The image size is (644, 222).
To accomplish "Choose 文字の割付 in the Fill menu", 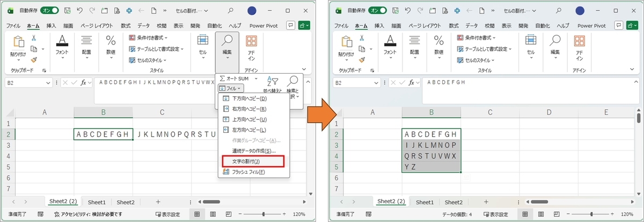I will pos(252,161).
